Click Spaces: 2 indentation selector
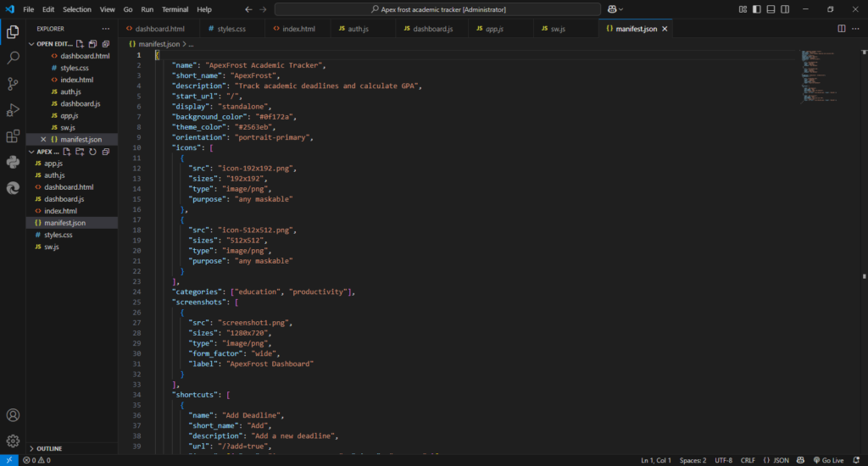868x466 pixels. pos(693,460)
